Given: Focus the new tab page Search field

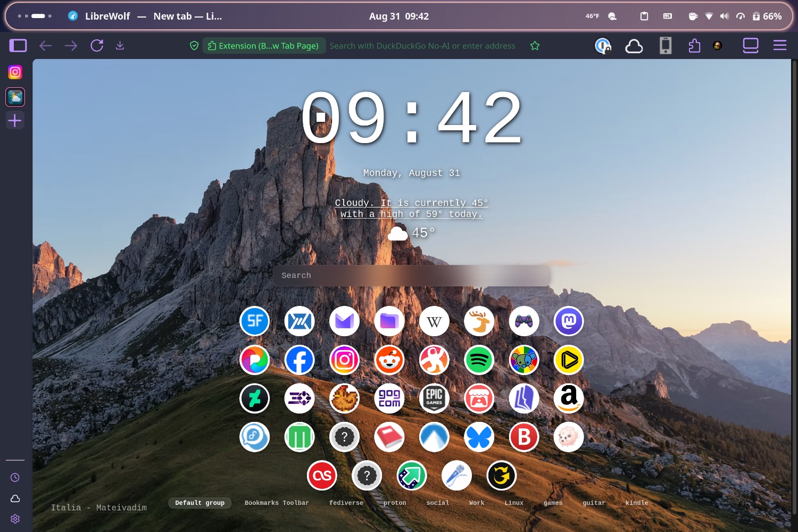Looking at the screenshot, I should point(412,276).
